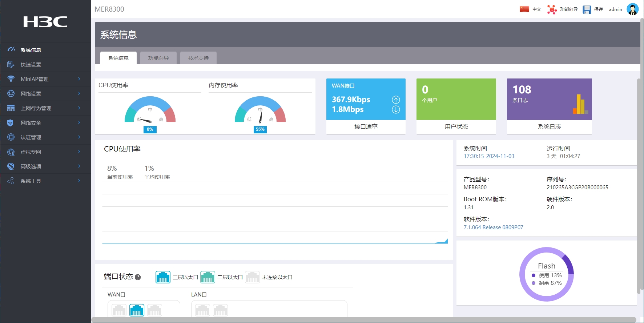
Task: Open 快速设置 in the sidebar
Action: point(45,65)
